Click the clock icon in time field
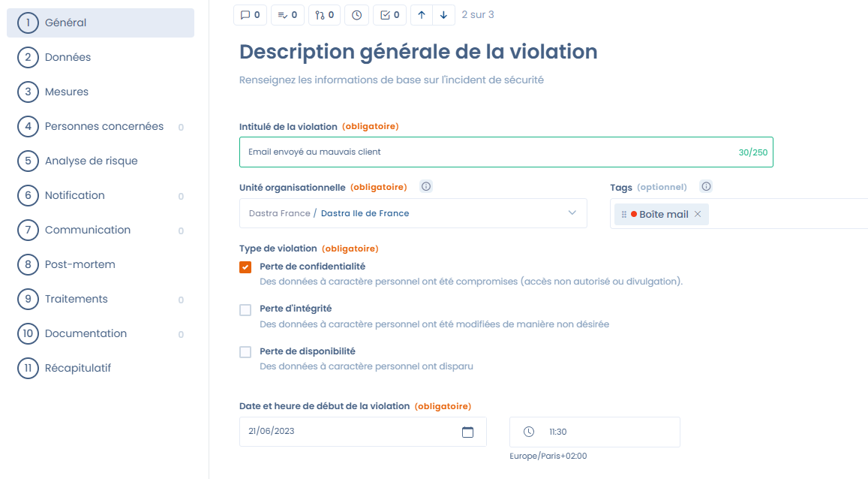This screenshot has height=479, width=868. 529,432
